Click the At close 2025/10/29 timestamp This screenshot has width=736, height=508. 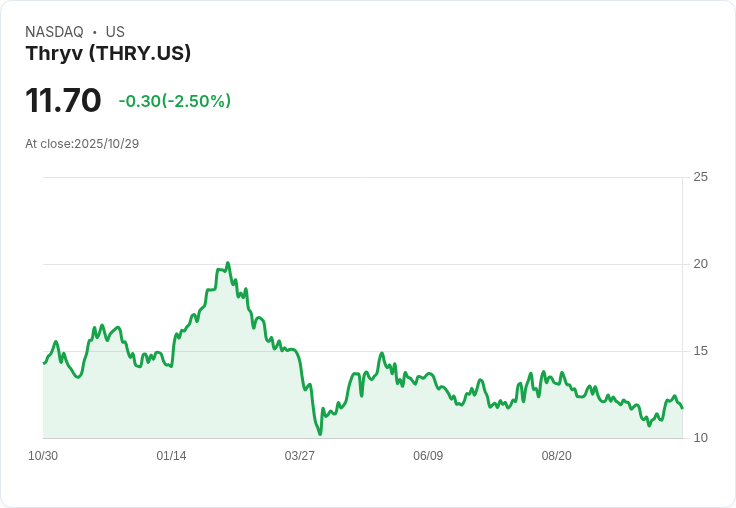click(x=82, y=144)
